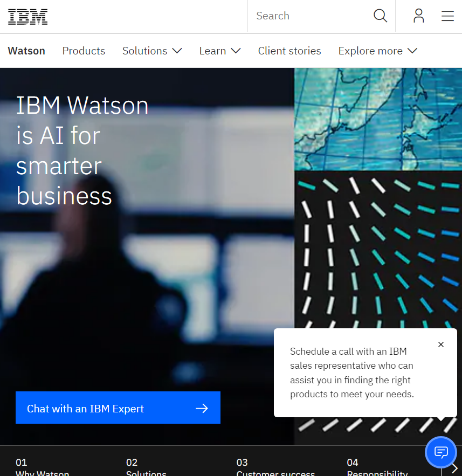The image size is (462, 476).
Task: Go to 04 Responsibility tab
Action: (x=377, y=467)
